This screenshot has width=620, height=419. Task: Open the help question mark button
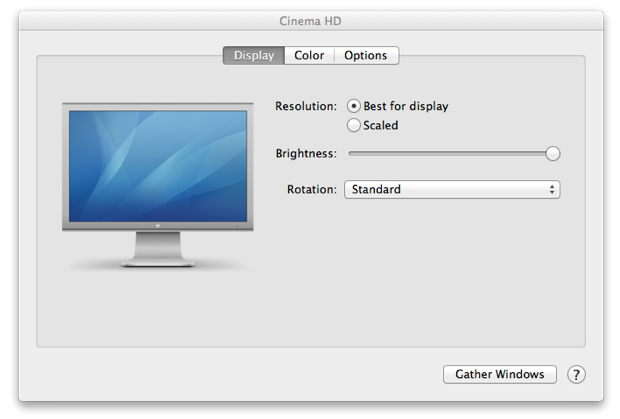click(x=576, y=374)
